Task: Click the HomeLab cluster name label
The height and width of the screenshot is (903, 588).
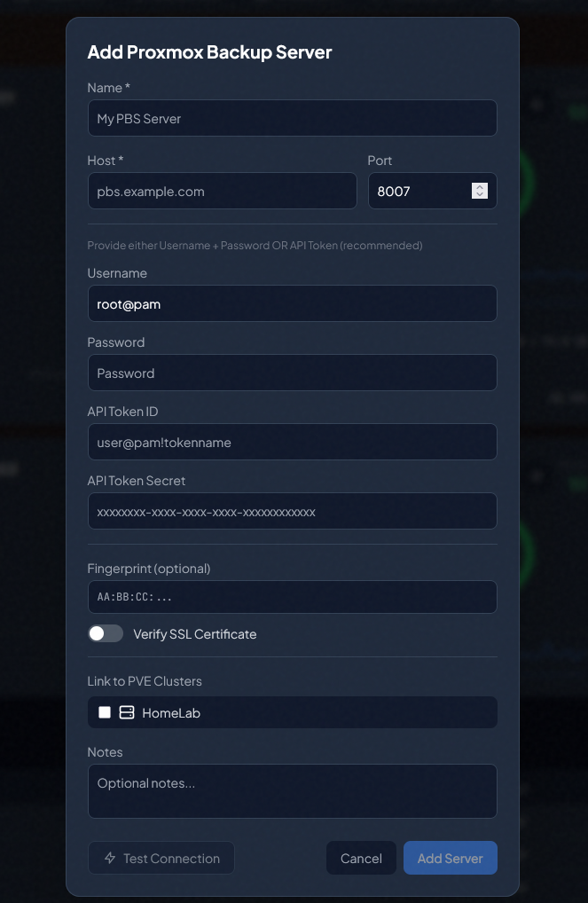Action: [171, 713]
